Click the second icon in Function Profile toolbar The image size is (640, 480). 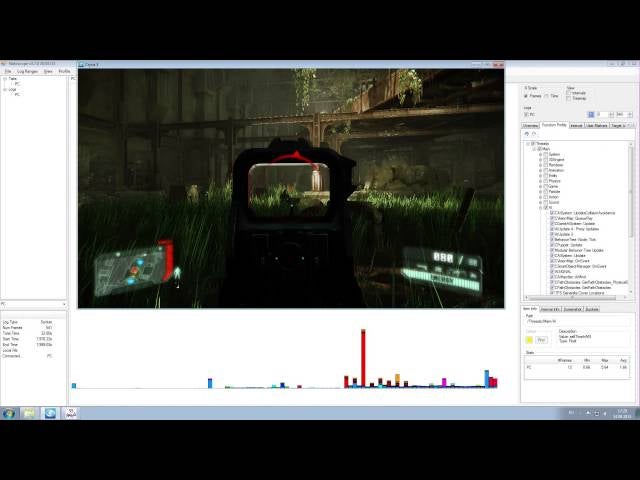(535, 133)
